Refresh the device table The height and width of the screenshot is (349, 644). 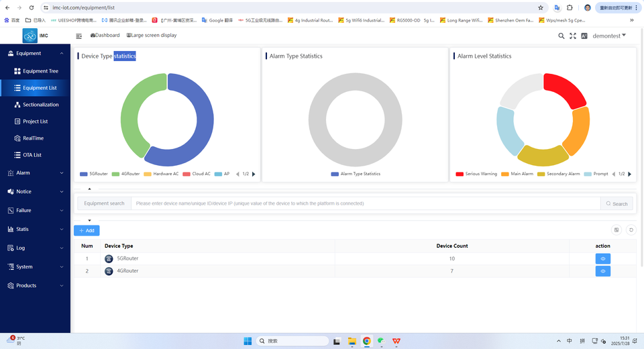coord(631,230)
